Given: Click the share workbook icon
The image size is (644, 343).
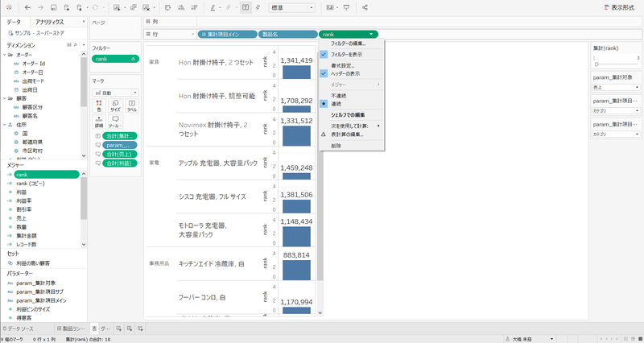Looking at the screenshot, I should click(x=365, y=7).
